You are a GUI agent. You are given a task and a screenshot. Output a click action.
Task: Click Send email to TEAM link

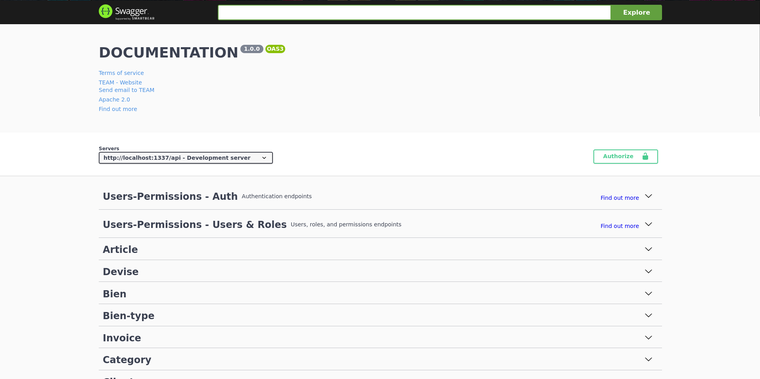click(x=127, y=90)
